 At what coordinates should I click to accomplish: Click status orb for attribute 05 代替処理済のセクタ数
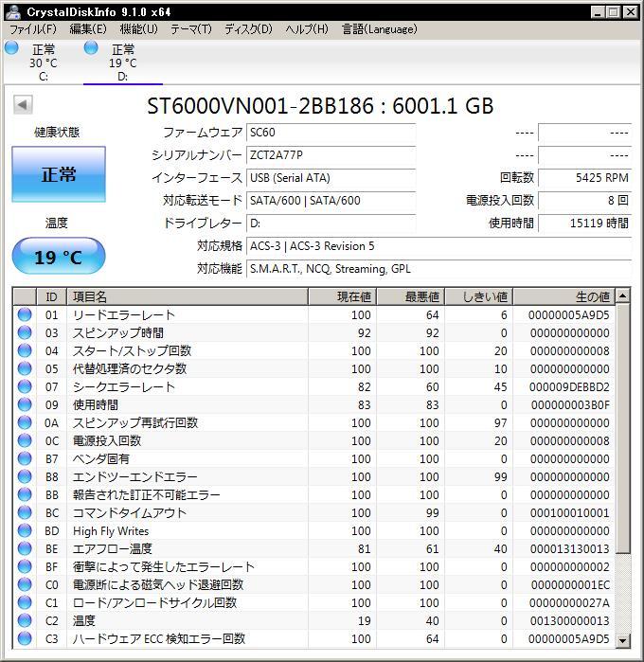25,368
